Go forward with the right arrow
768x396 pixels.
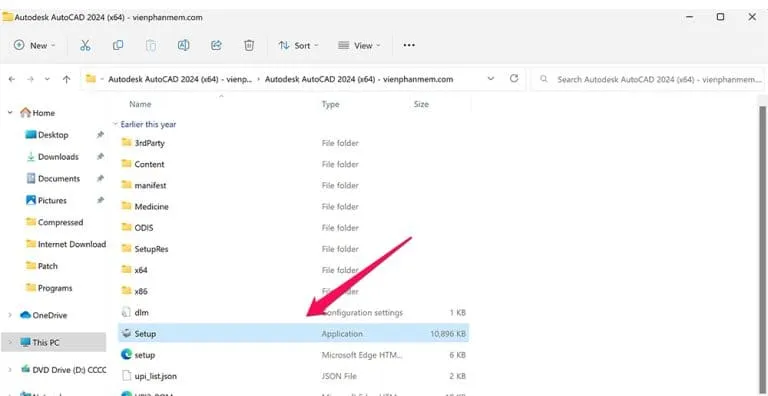point(30,79)
